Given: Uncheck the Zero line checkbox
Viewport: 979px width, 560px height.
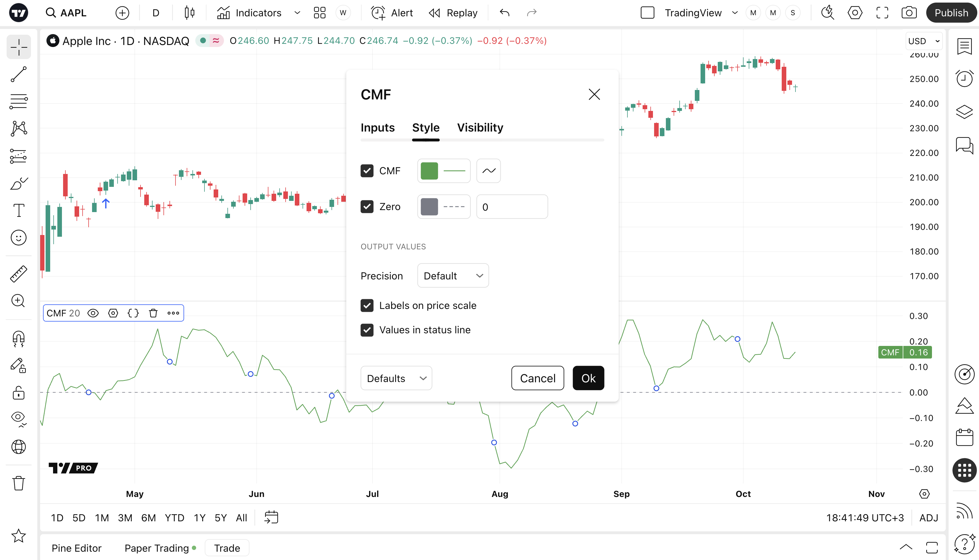Looking at the screenshot, I should point(367,207).
